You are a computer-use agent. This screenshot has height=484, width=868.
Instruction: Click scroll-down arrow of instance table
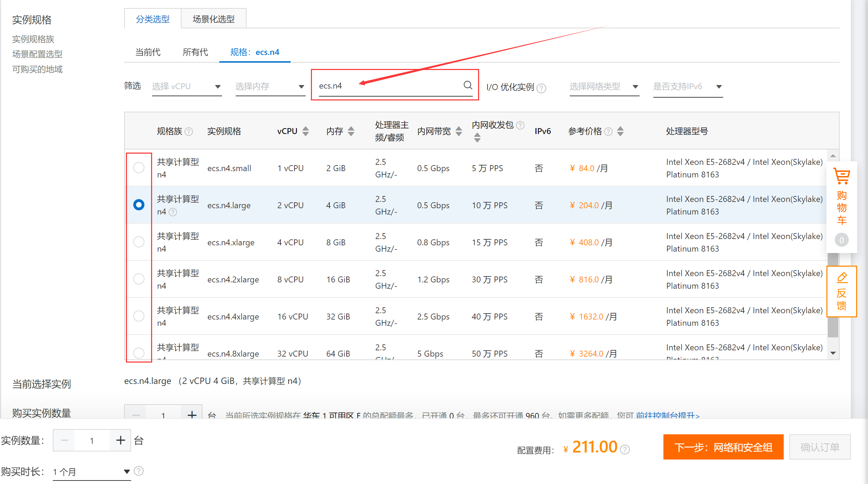833,353
